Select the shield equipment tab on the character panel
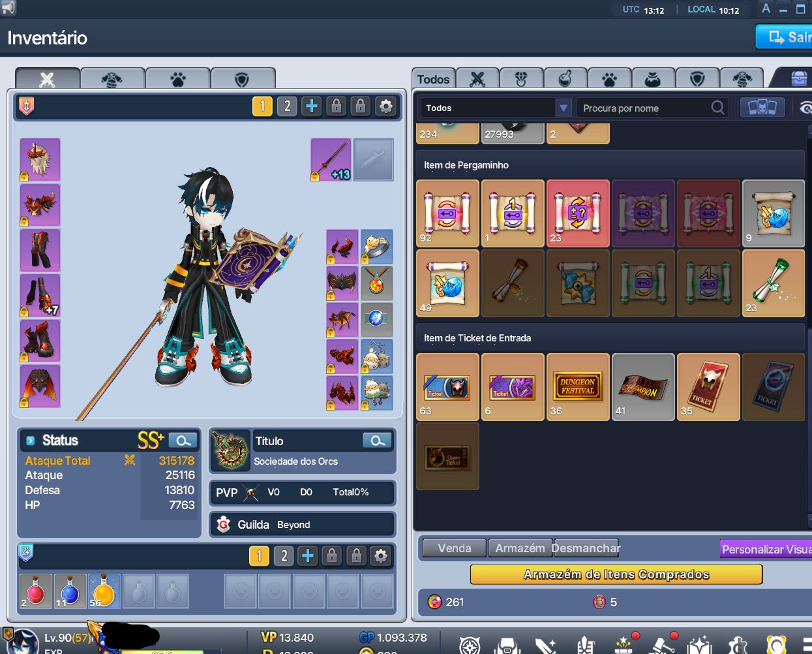Screen dimensions: 812x654 pyautogui.click(x=242, y=78)
